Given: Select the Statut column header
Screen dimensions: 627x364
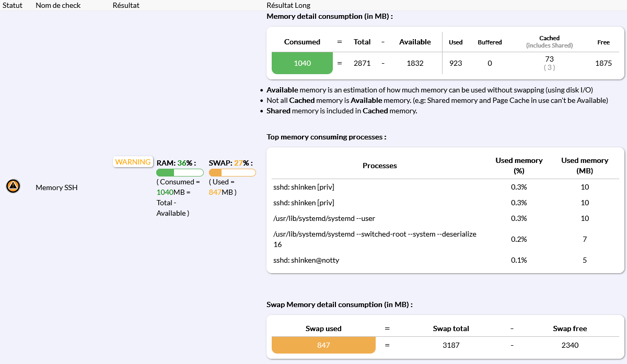Looking at the screenshot, I should coord(13,5).
